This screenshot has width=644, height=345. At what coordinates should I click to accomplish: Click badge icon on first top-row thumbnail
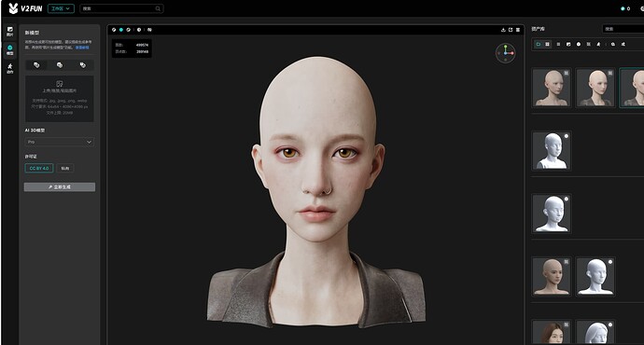pyautogui.click(x=566, y=73)
